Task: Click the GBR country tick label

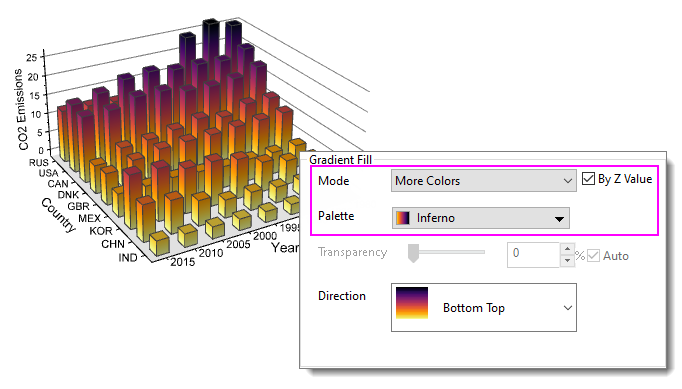Action: 78,206
